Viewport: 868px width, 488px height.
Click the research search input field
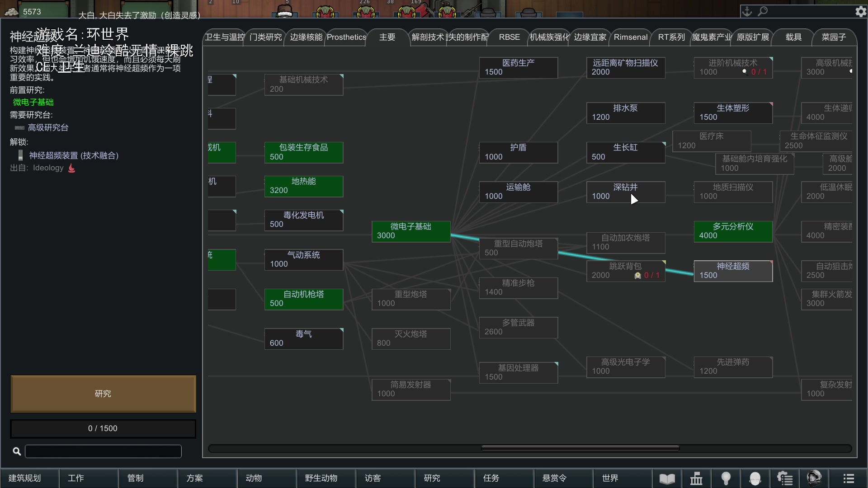pos(103,451)
